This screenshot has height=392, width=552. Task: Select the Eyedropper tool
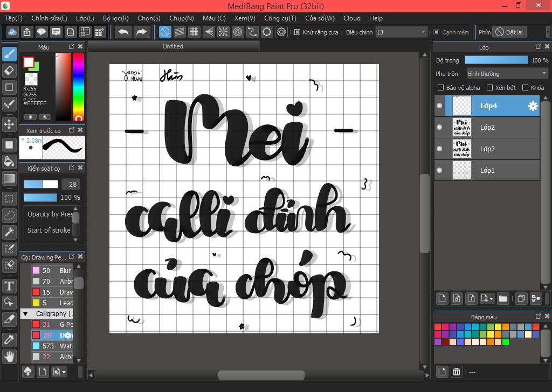tap(10, 340)
